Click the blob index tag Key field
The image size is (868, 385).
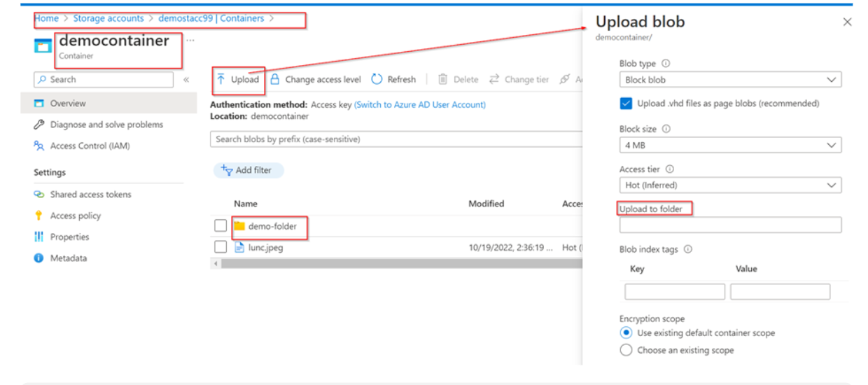point(675,291)
